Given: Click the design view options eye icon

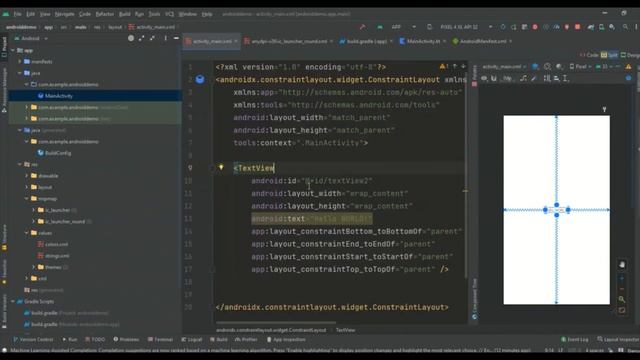Looking at the screenshot, I should click(484, 78).
